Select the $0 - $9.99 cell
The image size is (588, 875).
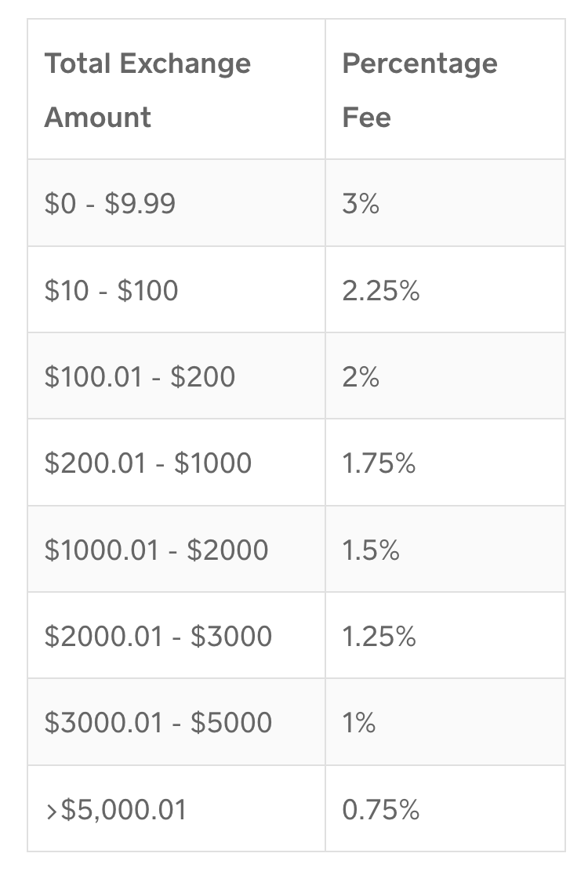pyautogui.click(x=176, y=203)
